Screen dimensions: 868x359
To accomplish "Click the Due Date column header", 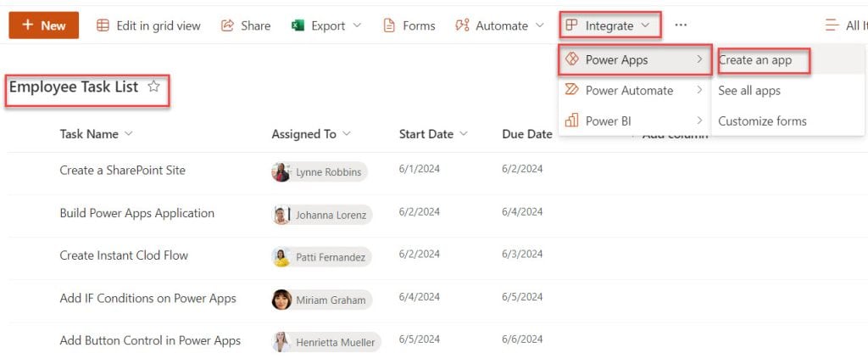I will [527, 134].
